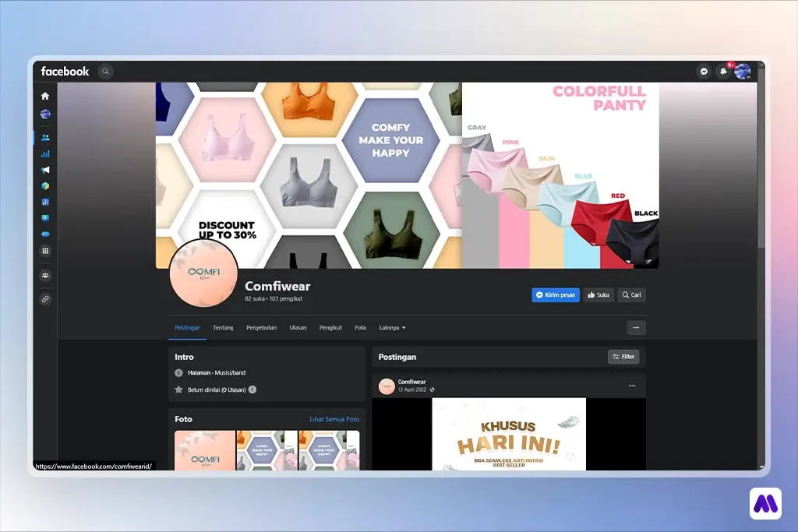Open the Gaming controller icon in sidebar
798x532 pixels.
[x=45, y=234]
